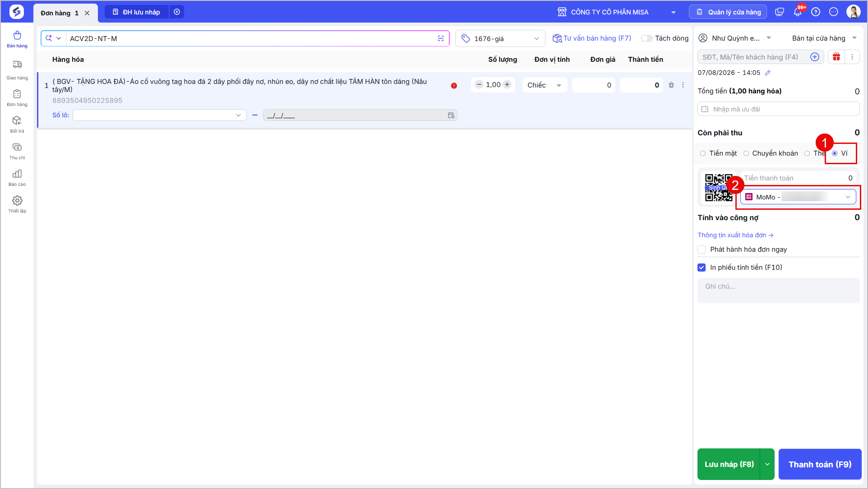
Task: Open Đổi trả in the sidebar
Action: [x=17, y=124]
